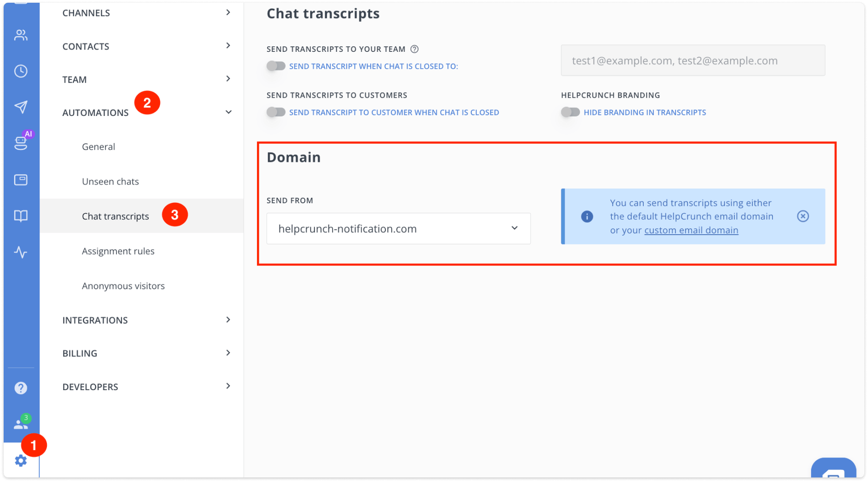Image resolution: width=868 pixels, height=482 pixels.
Task: Select the analytics pulse icon in sidebar
Action: tap(21, 252)
